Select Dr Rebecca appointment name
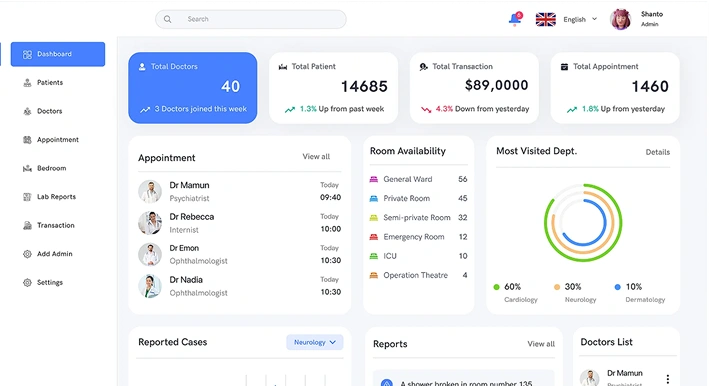The height and width of the screenshot is (386, 711). coord(192,217)
